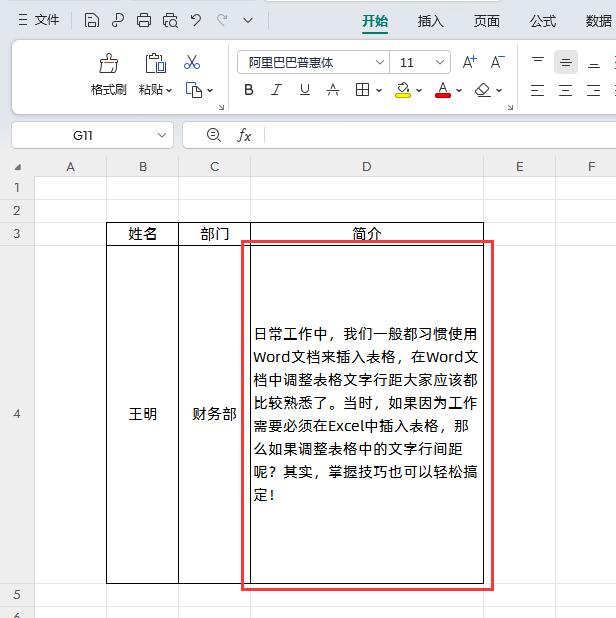Apply the red font color

[x=443, y=90]
